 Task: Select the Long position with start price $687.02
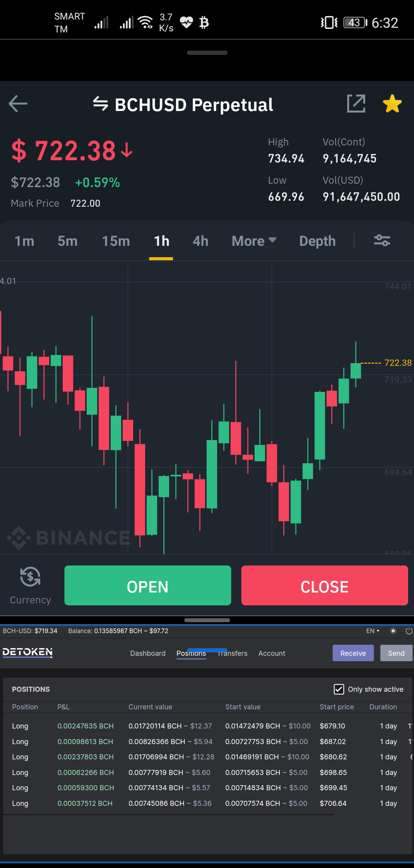tap(207, 741)
